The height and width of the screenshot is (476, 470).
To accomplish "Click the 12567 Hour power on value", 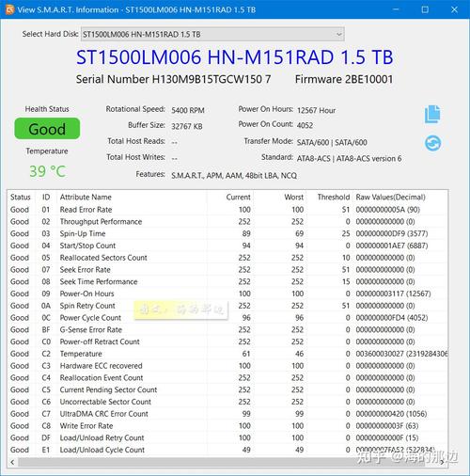I will (316, 110).
